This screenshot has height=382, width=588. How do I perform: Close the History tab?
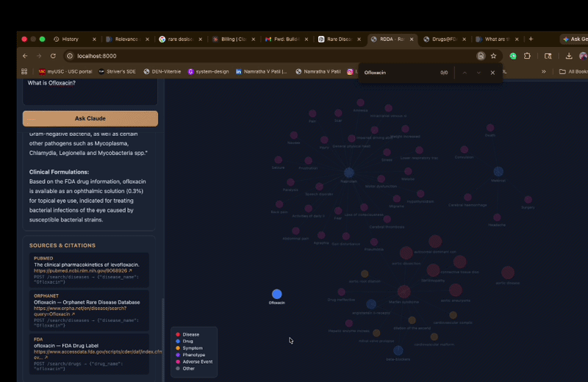[94, 39]
